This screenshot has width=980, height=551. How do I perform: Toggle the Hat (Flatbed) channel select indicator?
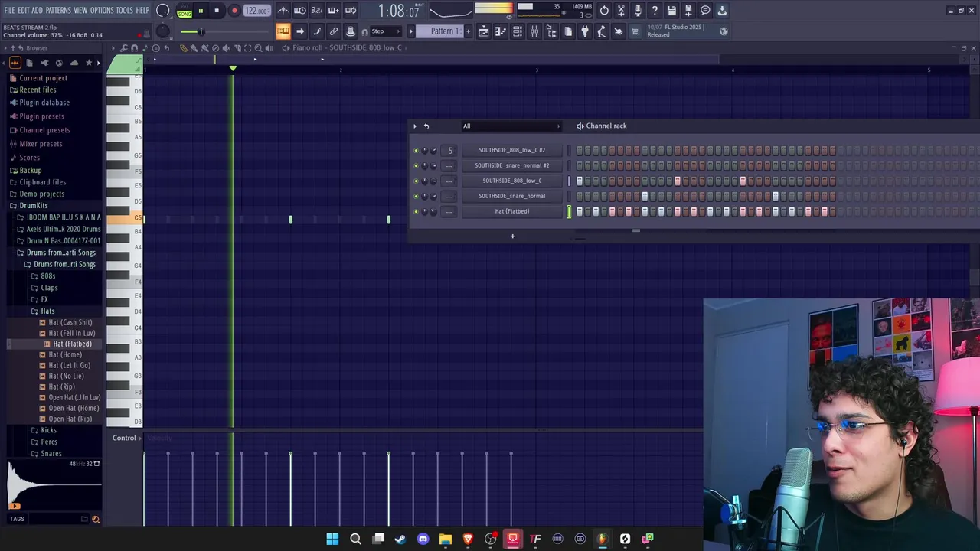[x=569, y=211]
